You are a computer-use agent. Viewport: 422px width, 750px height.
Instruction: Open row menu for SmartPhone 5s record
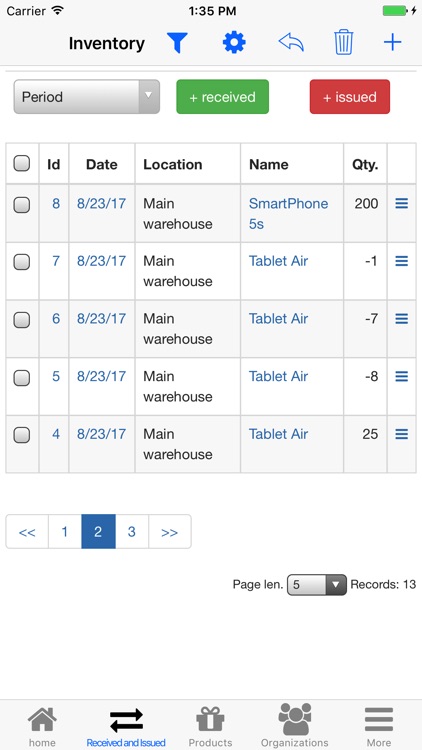coord(401,204)
